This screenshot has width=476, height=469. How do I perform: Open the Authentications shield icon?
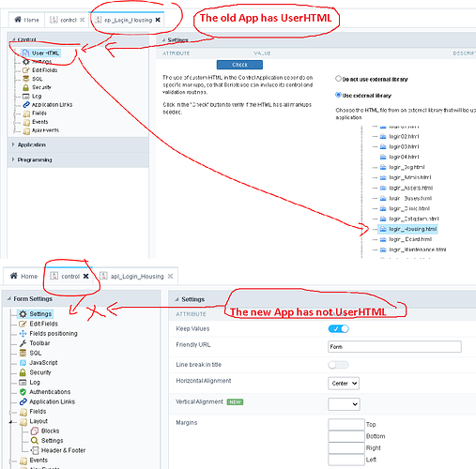point(23,392)
